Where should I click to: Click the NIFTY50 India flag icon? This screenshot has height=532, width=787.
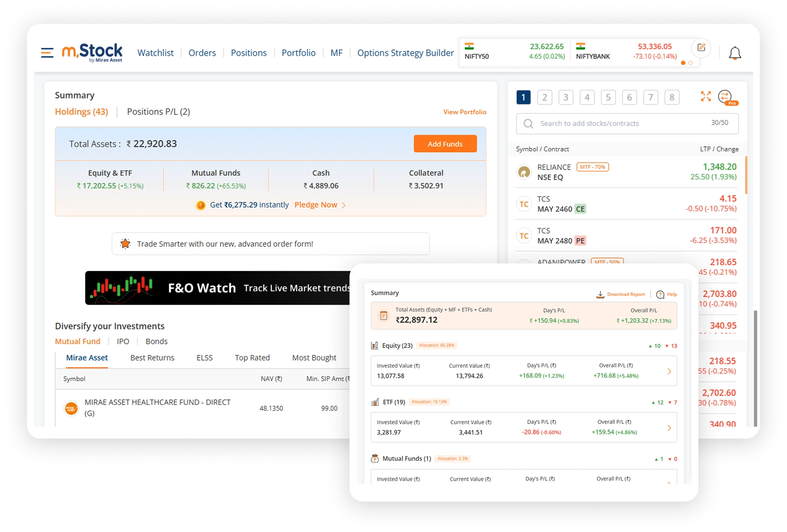[x=469, y=46]
